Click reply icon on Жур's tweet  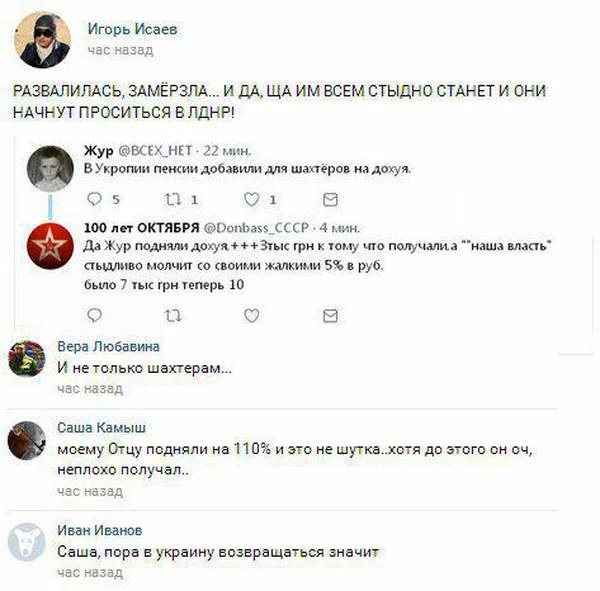click(94, 199)
